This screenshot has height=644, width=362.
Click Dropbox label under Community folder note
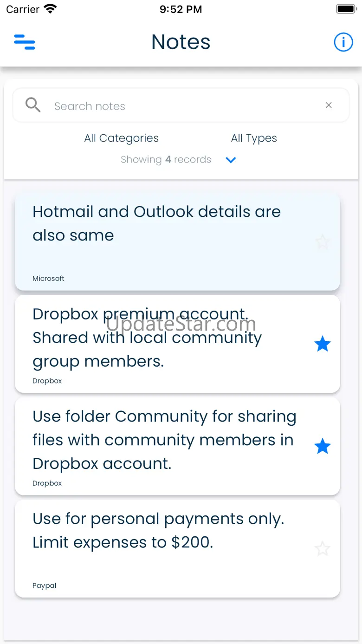pos(47,483)
